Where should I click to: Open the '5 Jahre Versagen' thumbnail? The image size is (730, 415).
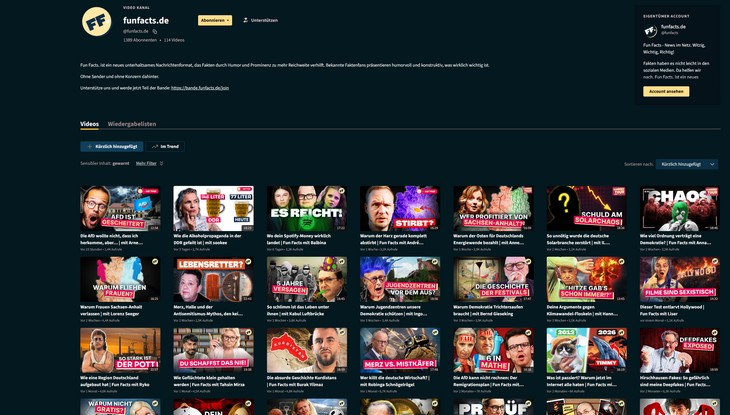point(307,279)
